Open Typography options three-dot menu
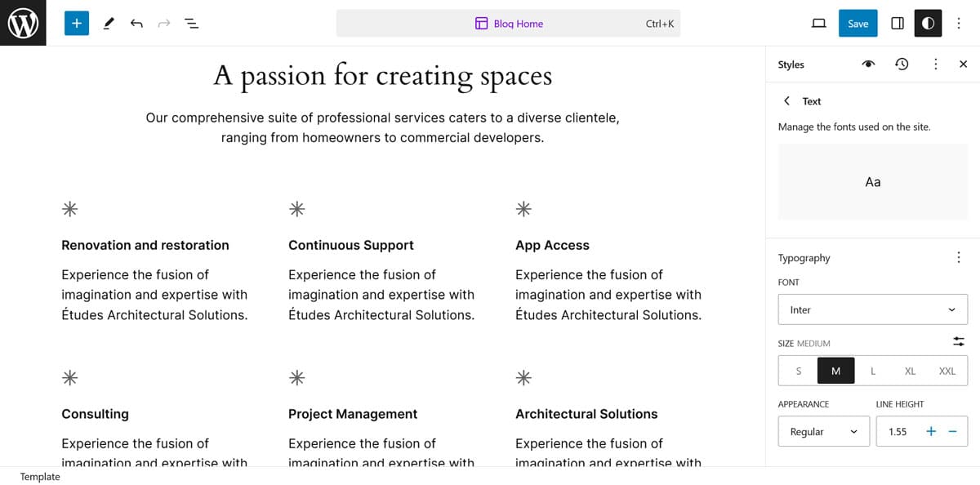 (958, 258)
